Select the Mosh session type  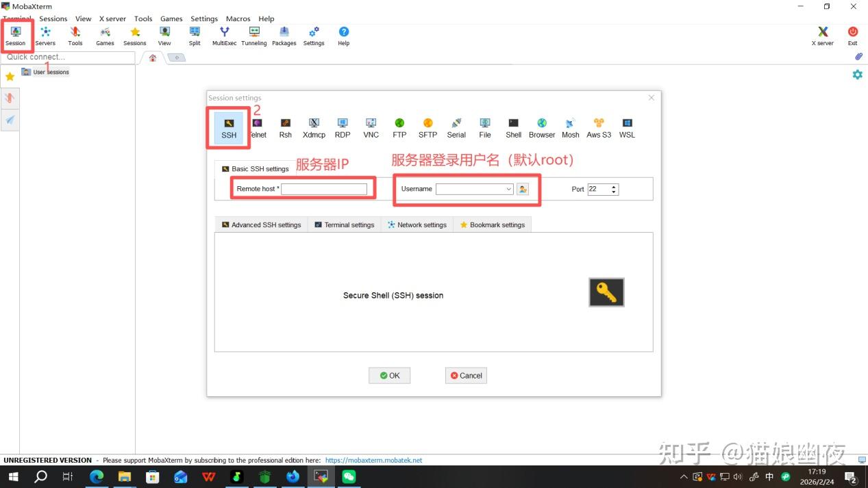tap(571, 128)
